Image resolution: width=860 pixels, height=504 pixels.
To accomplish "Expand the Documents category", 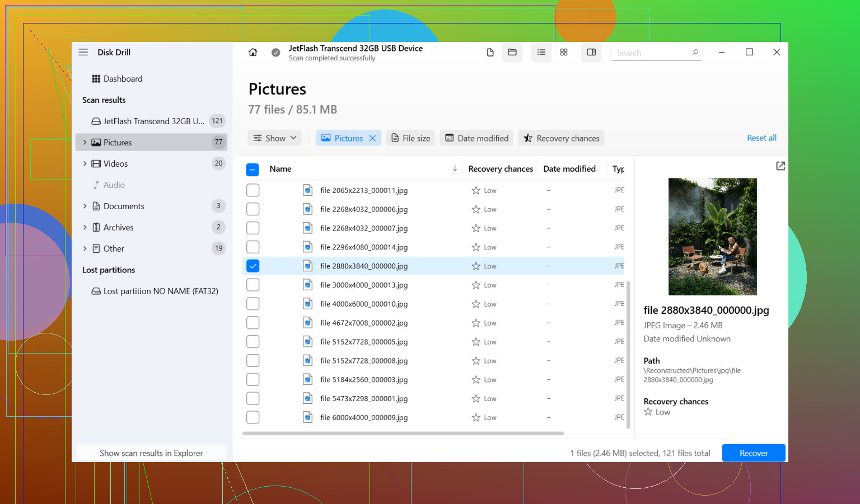I will (85, 206).
